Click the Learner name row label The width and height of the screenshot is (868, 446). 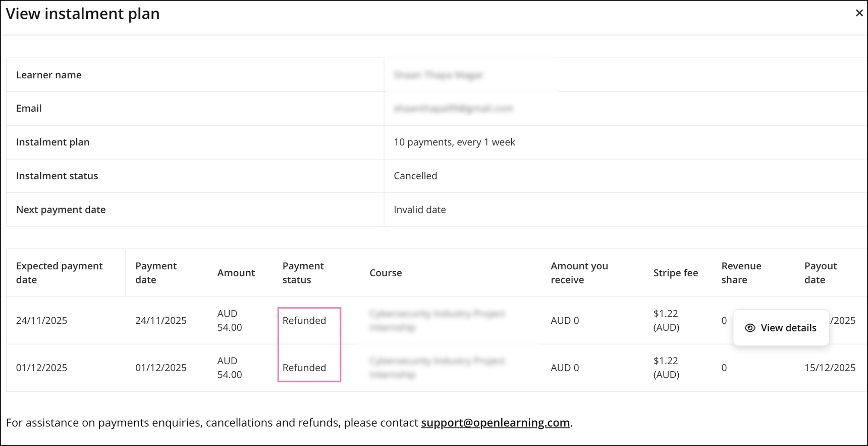coord(48,75)
